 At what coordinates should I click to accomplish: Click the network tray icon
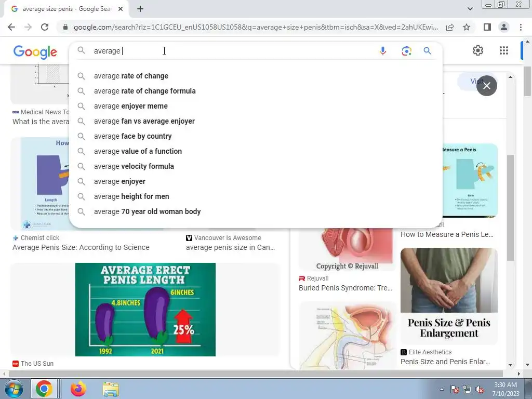467,390
